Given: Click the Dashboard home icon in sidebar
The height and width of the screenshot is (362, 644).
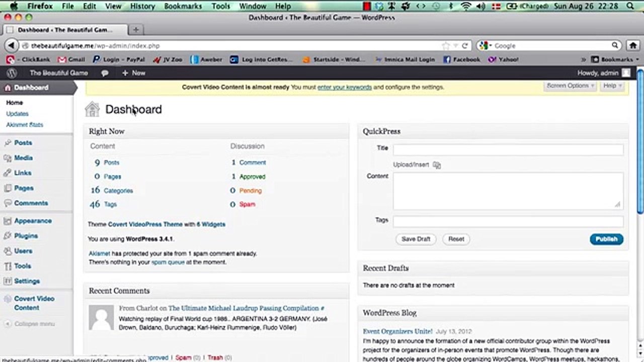Looking at the screenshot, I should point(8,87).
